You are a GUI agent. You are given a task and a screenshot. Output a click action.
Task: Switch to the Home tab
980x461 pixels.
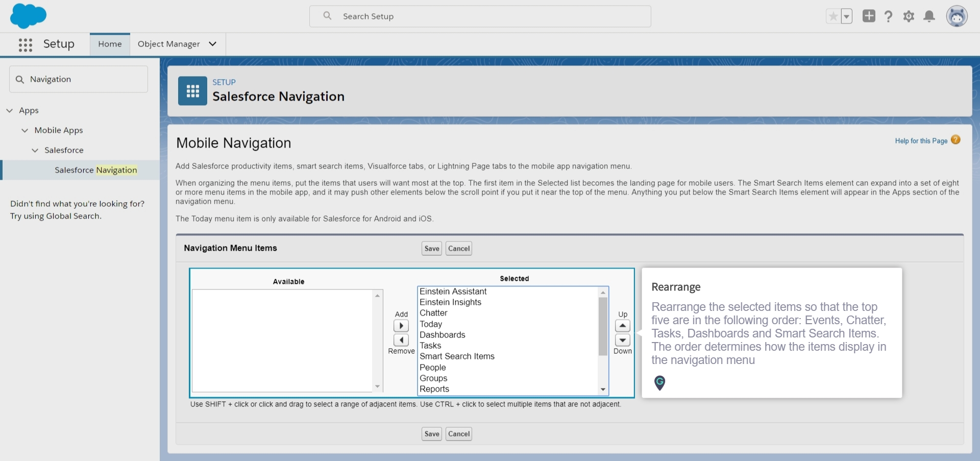pos(110,44)
